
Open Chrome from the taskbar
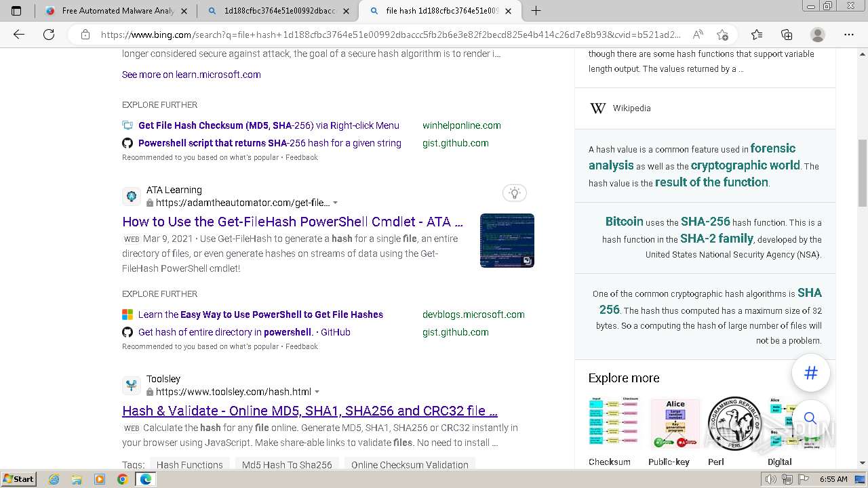pyautogui.click(x=122, y=479)
